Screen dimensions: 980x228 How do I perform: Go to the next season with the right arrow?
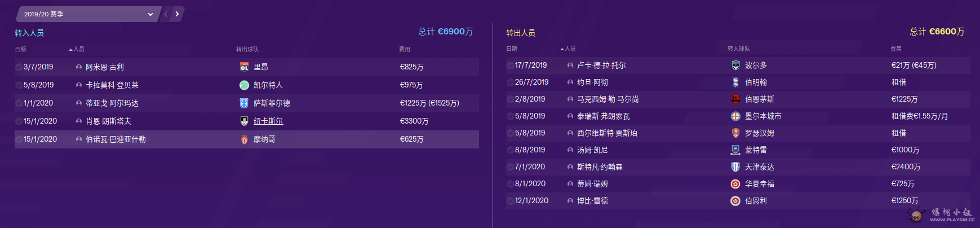[x=177, y=14]
